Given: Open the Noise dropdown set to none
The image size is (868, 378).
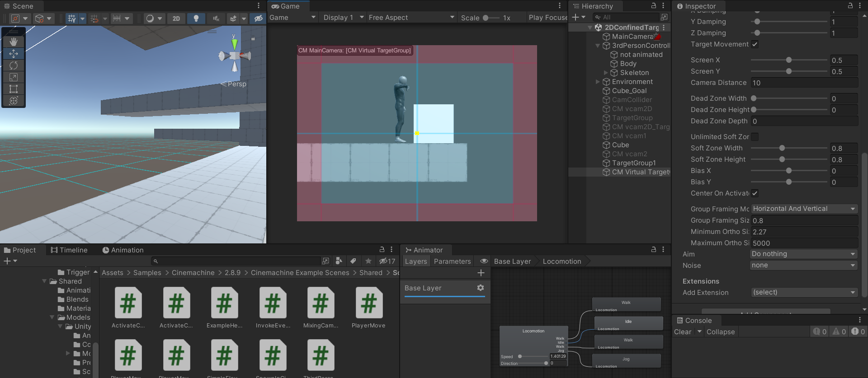Looking at the screenshot, I should click(x=803, y=265).
